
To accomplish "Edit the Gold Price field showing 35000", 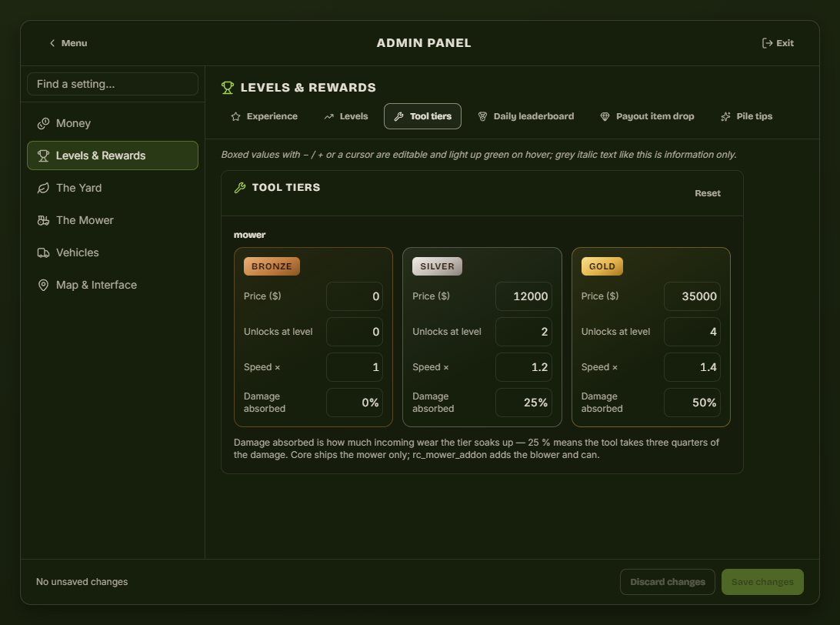I will 692,296.
